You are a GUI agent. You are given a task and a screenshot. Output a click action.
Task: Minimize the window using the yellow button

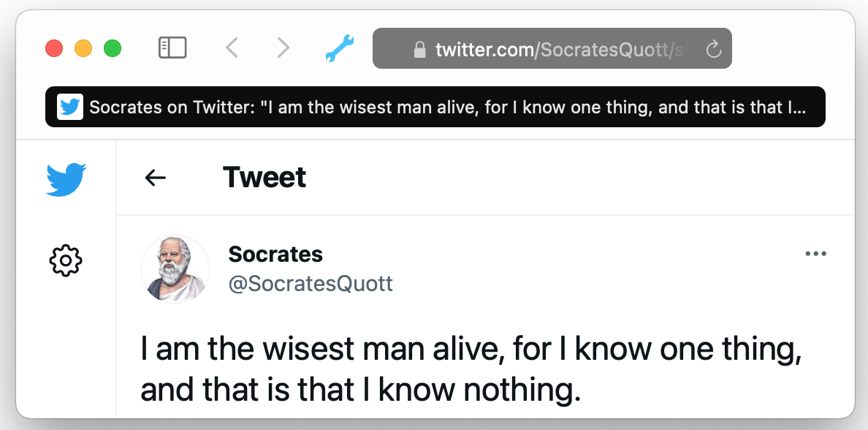[x=83, y=49]
